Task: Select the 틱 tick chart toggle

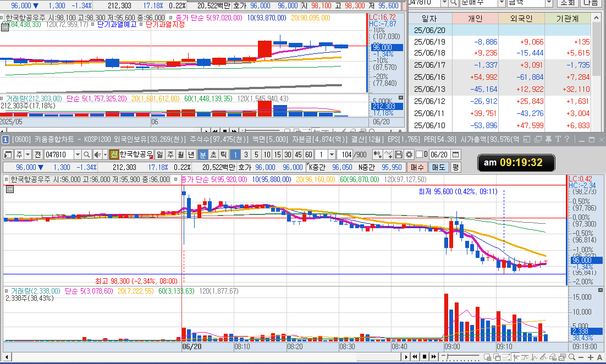Action: [x=223, y=155]
